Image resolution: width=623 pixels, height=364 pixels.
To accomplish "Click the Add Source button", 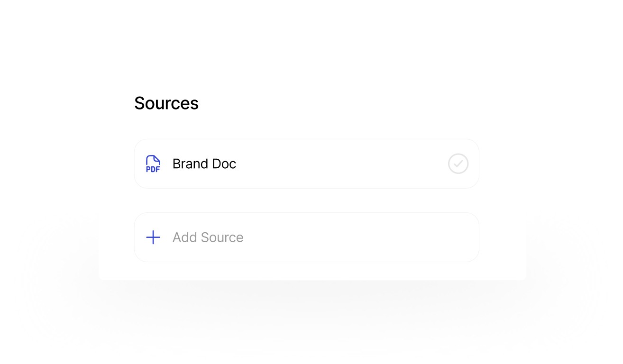I will [x=306, y=237].
